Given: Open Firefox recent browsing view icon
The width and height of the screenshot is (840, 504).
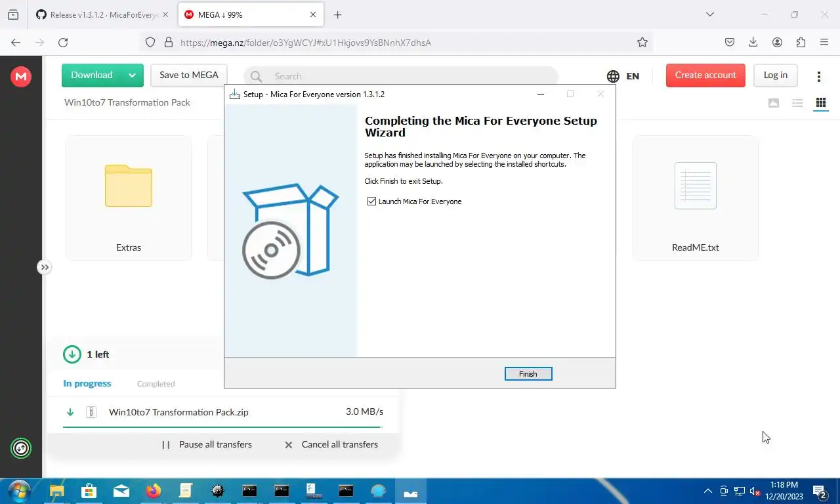Looking at the screenshot, I should [x=13, y=14].
